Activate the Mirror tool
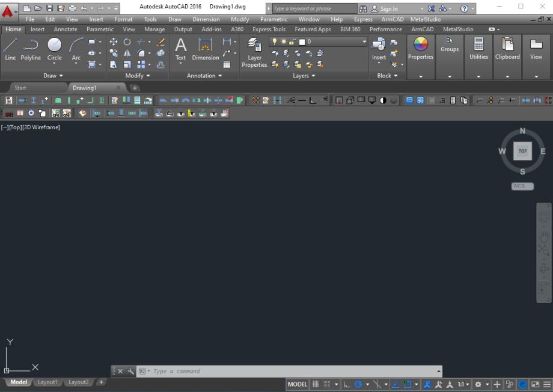The width and height of the screenshot is (553, 392). click(127, 54)
